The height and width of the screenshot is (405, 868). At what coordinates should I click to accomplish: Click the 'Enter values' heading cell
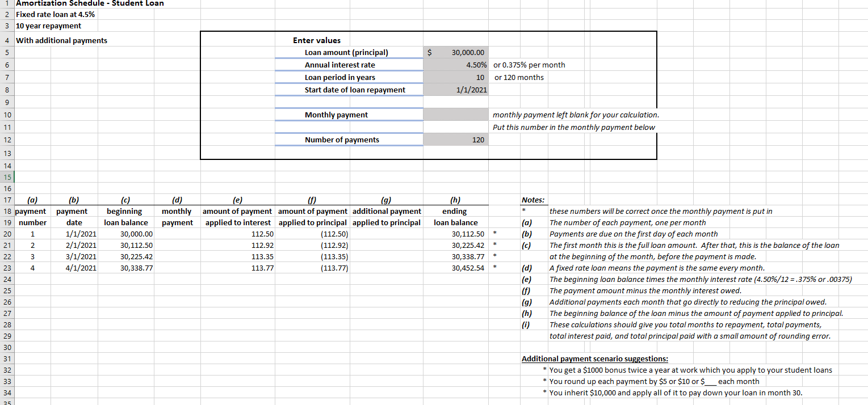(x=316, y=40)
